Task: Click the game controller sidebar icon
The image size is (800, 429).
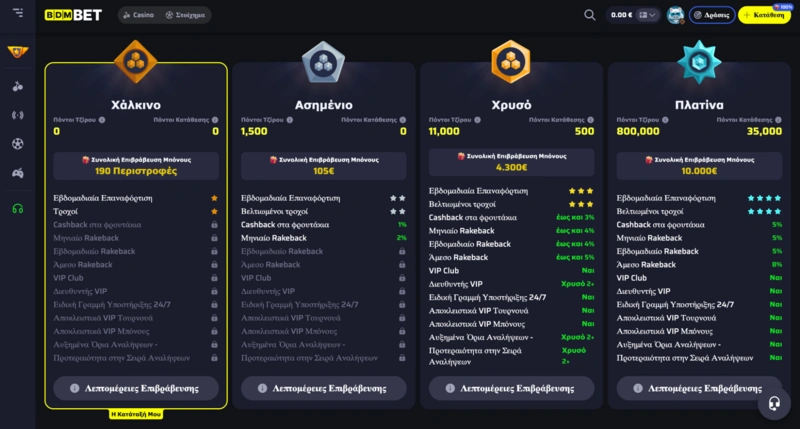Action: pos(17,173)
